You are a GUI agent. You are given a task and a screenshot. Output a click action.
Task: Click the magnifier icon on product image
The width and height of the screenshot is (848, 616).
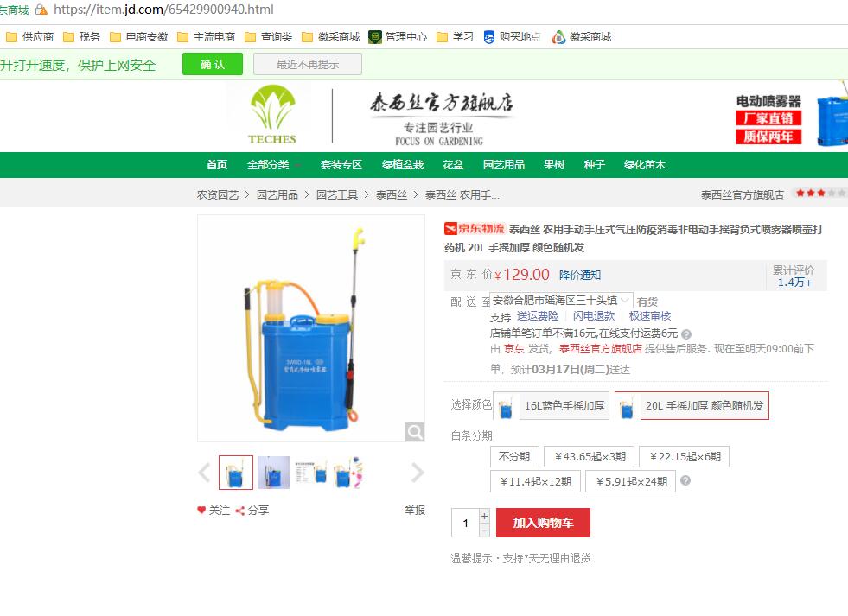point(415,432)
